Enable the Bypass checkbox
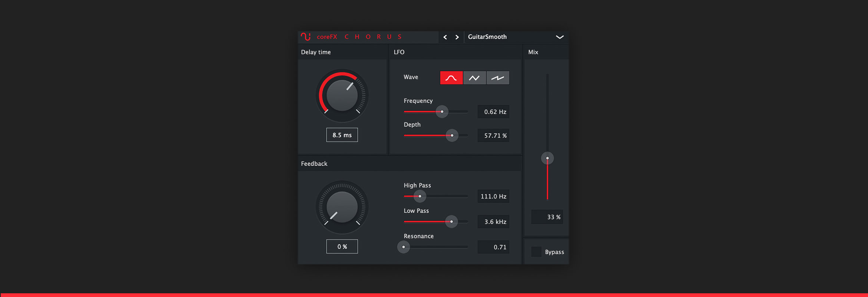The height and width of the screenshot is (297, 868). (536, 252)
